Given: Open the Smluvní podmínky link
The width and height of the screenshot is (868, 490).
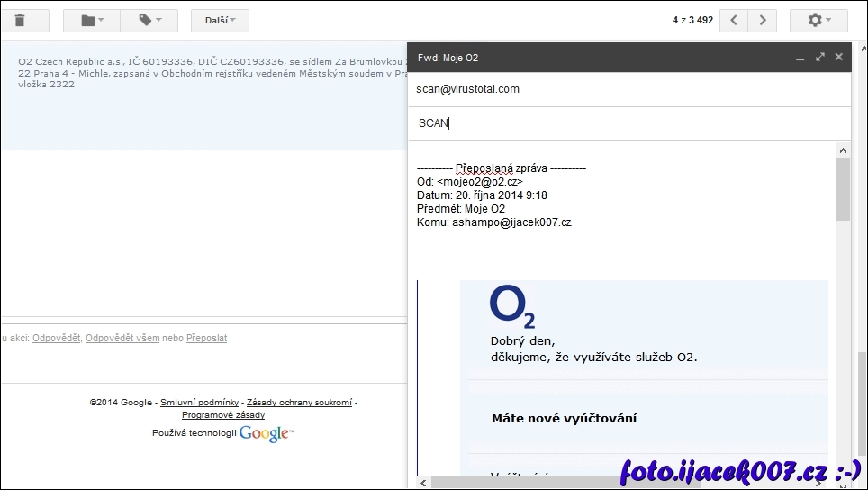Looking at the screenshot, I should [199, 403].
